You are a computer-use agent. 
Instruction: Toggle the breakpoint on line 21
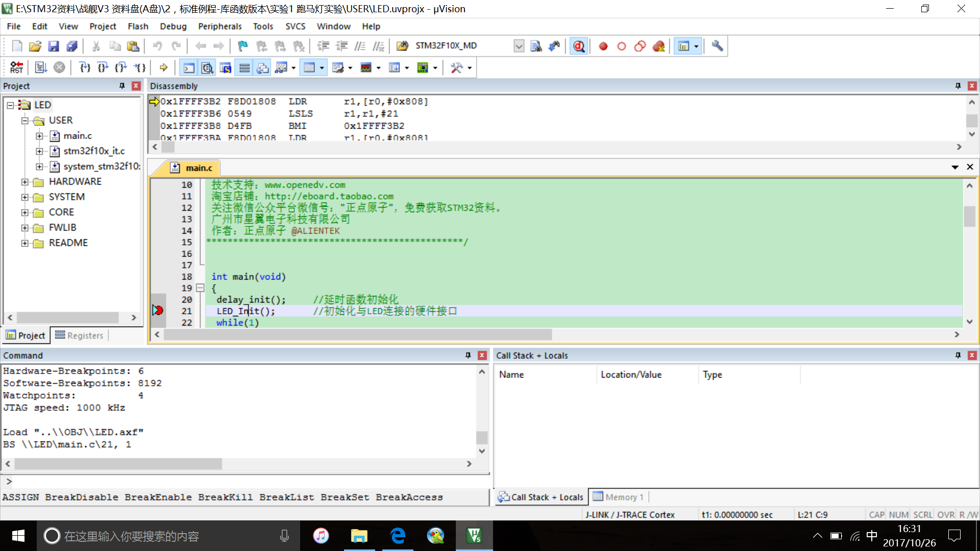(158, 310)
